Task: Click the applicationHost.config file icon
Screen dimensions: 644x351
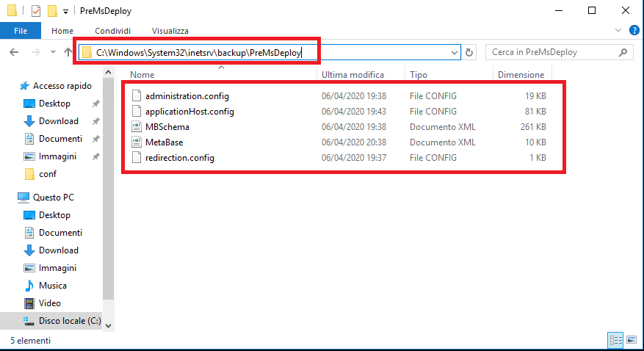Action: click(x=137, y=112)
